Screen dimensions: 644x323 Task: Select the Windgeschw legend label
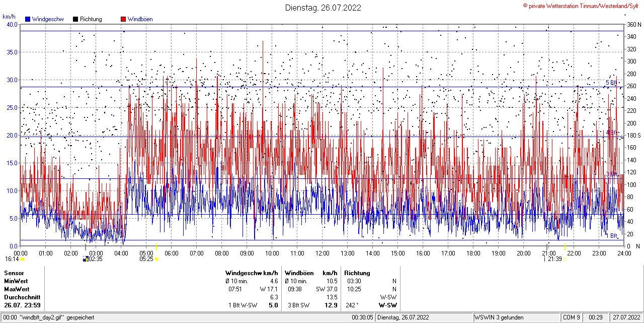(47, 19)
